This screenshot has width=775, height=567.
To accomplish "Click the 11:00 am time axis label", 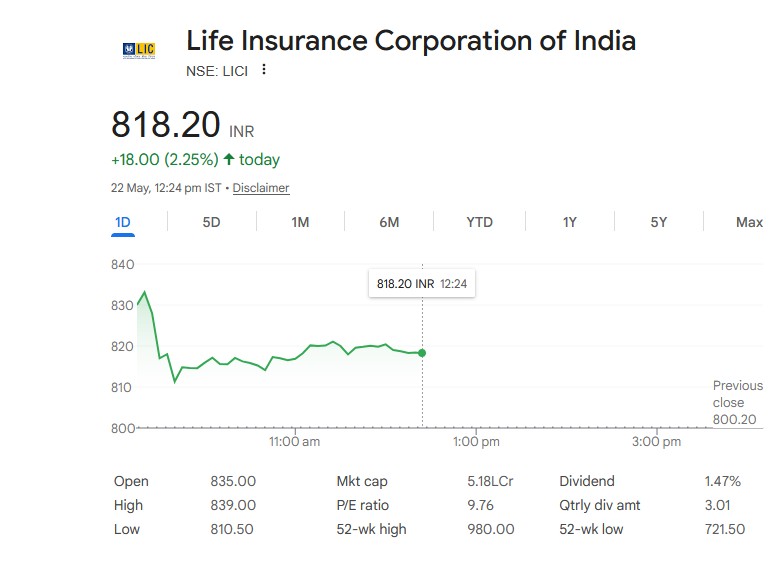I will tap(295, 441).
